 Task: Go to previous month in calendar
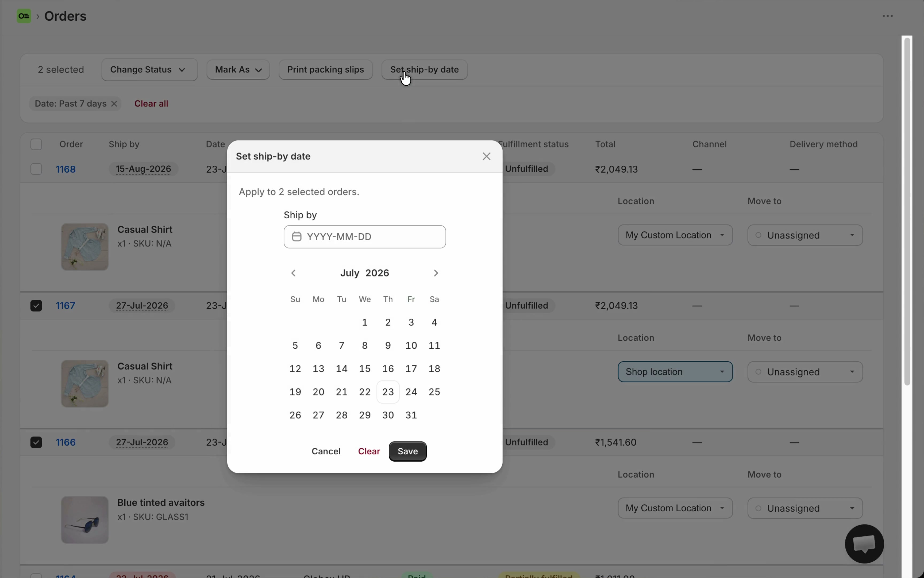(293, 273)
